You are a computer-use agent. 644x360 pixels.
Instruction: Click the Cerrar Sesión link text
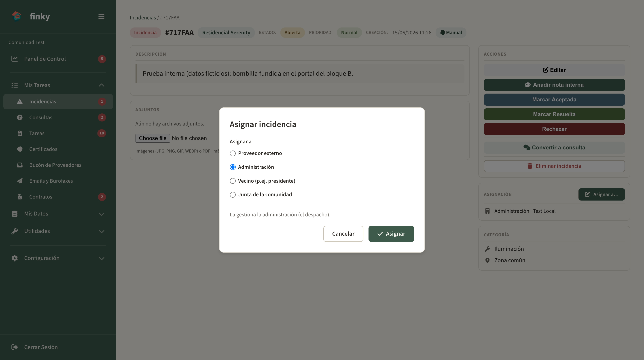[x=41, y=347]
